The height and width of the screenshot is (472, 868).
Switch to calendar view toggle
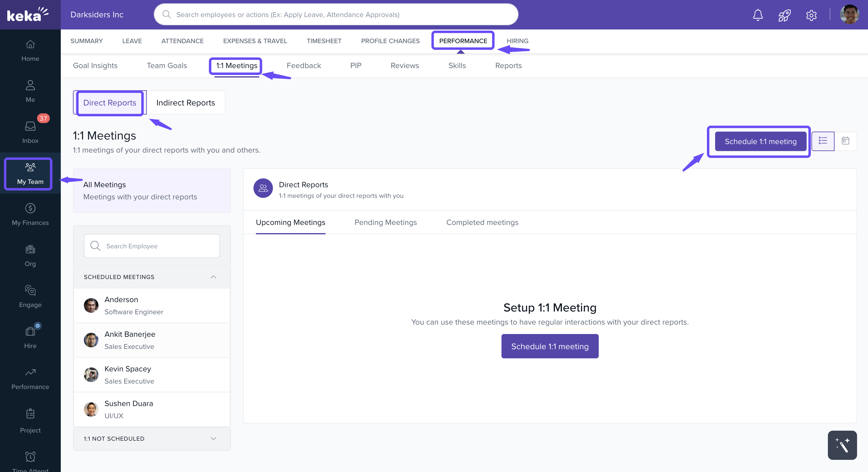(x=845, y=141)
